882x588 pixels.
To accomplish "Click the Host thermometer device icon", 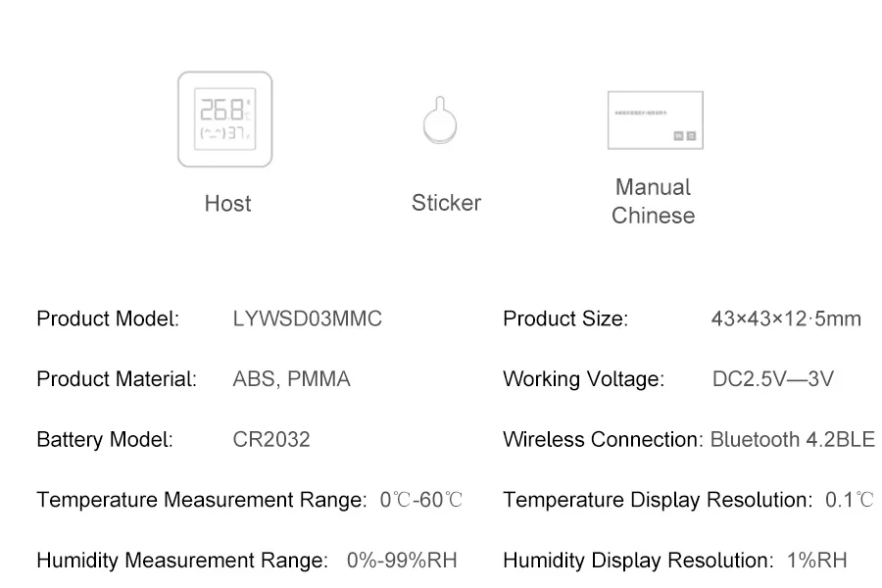I will pos(225,119).
